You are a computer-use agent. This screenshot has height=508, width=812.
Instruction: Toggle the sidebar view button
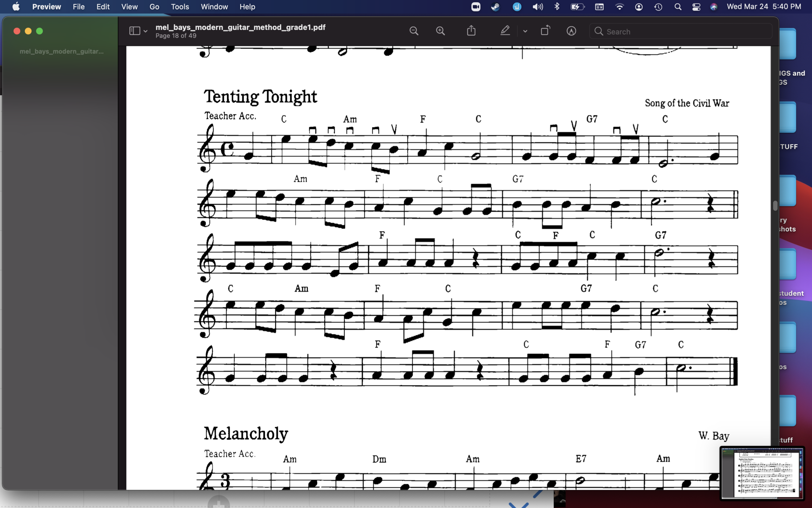click(134, 31)
